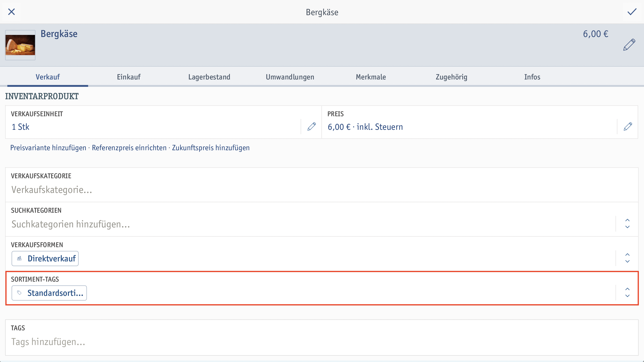Edit Preis with pencil icon
Screen dimensions: 644x362
tap(627, 127)
